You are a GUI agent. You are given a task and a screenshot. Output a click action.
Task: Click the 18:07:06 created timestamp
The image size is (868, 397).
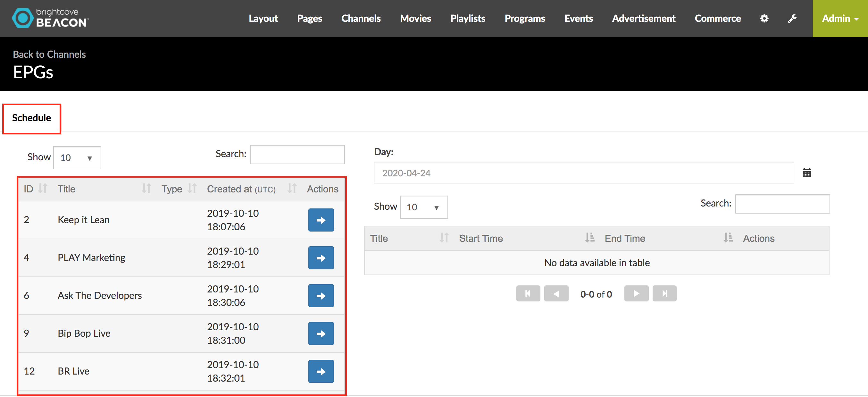pos(226,226)
